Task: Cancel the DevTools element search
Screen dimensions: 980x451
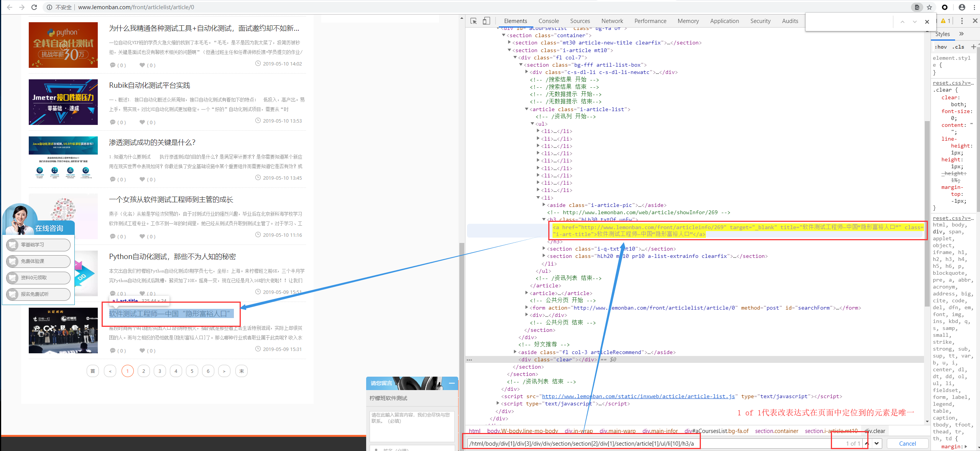Action: click(x=907, y=443)
